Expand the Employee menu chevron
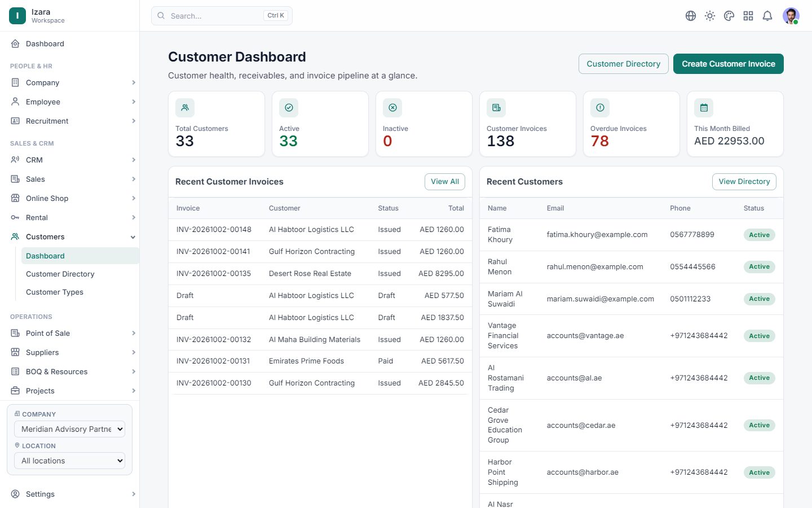Viewport: 812px width, 508px height. [x=134, y=102]
